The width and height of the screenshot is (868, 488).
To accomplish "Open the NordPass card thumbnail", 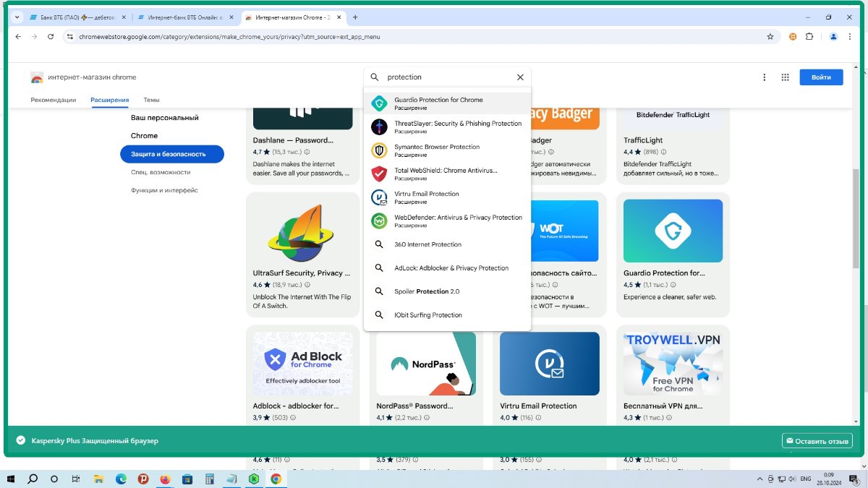I will (x=426, y=364).
